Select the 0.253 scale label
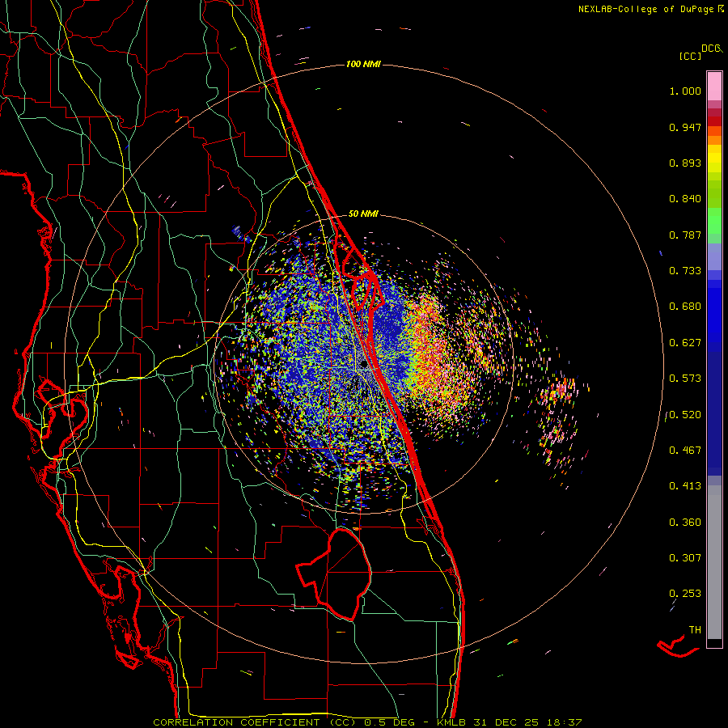Viewport: 728px width, 728px height. tap(685, 594)
